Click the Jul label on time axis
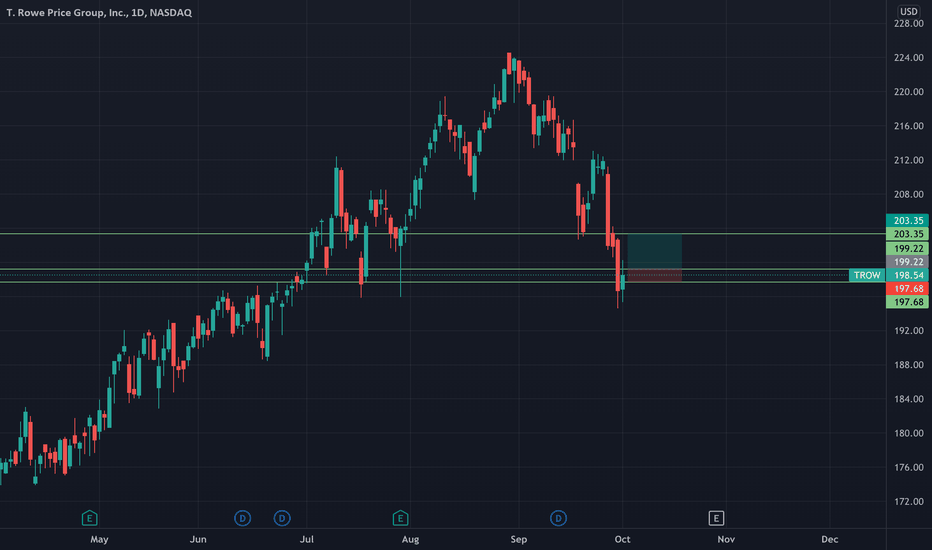This screenshot has width=932, height=550. click(307, 540)
